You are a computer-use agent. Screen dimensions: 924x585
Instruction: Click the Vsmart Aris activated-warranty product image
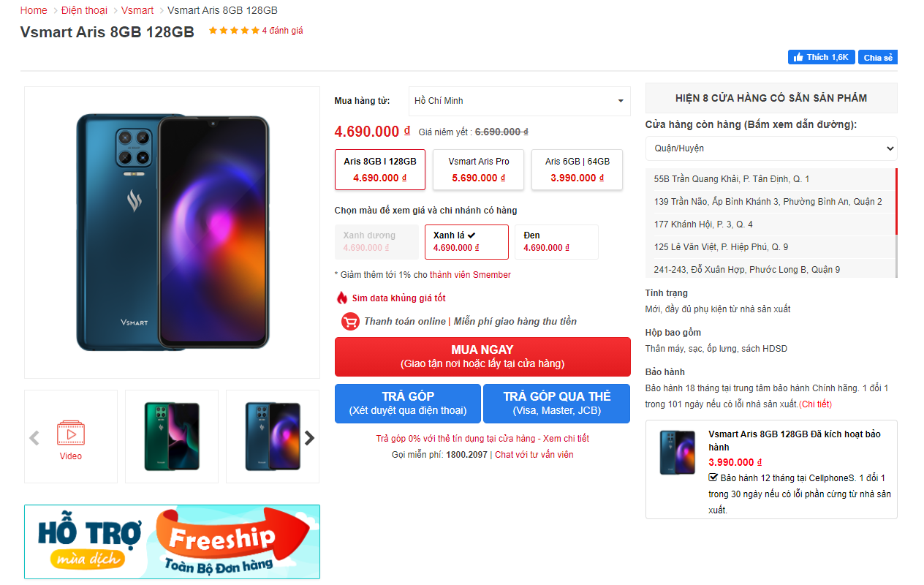pos(678,452)
